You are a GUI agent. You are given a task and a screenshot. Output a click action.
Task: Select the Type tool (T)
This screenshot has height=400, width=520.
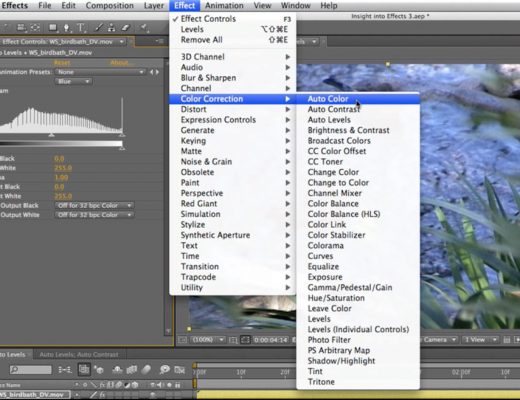[80, 28]
